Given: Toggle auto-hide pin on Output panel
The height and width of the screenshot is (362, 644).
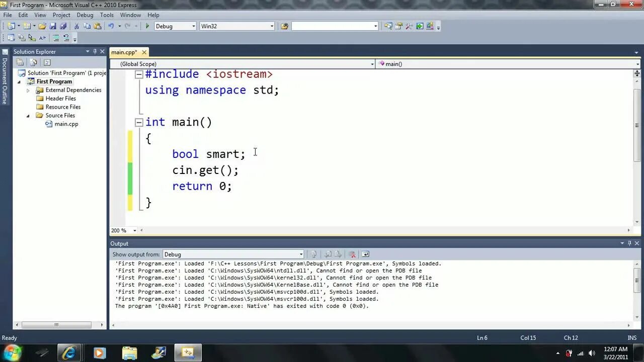Looking at the screenshot, I should 629,243.
